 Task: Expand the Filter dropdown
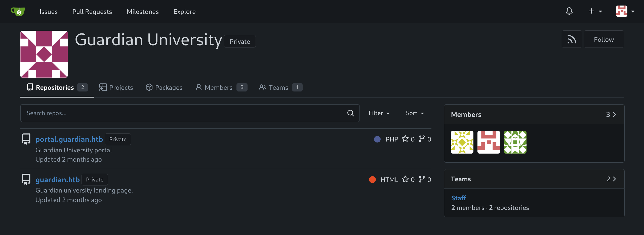pyautogui.click(x=379, y=113)
